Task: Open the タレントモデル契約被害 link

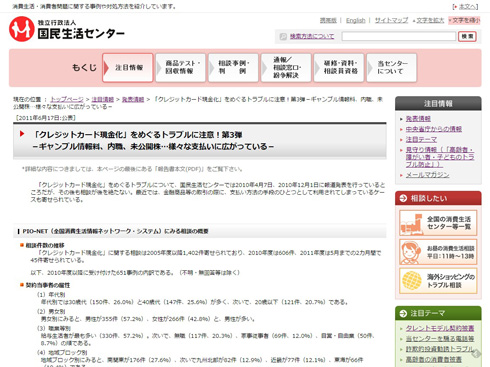Action: coord(440,328)
